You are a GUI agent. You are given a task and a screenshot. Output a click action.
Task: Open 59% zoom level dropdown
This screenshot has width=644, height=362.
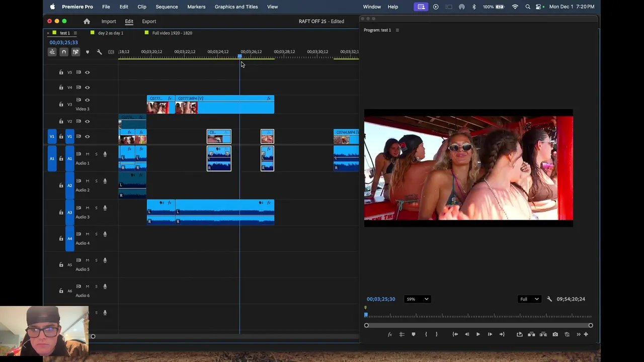(417, 299)
